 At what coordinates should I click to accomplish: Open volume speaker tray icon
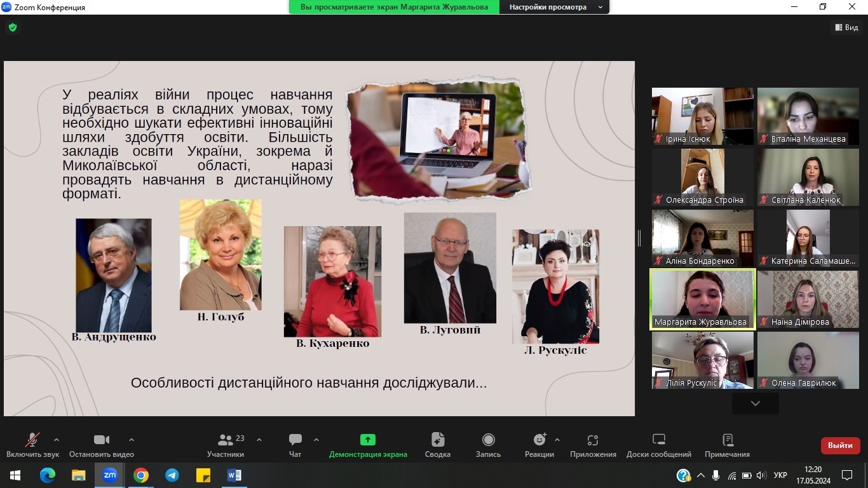coord(761,475)
